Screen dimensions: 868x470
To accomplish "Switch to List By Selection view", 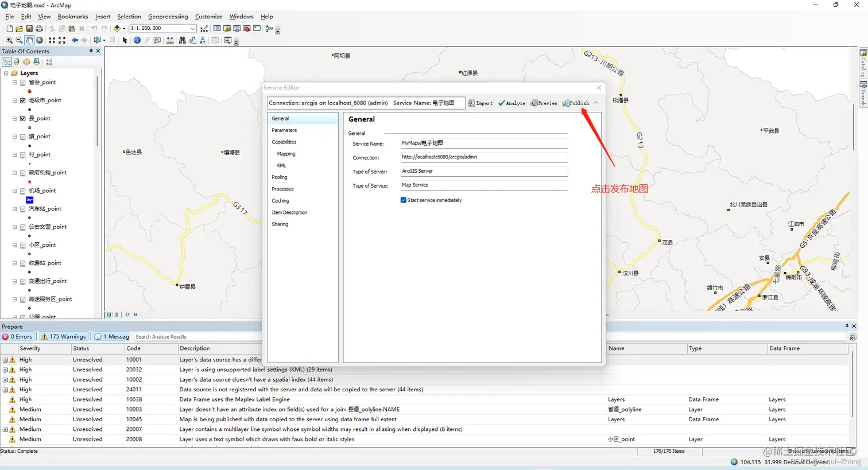I will tap(37, 62).
